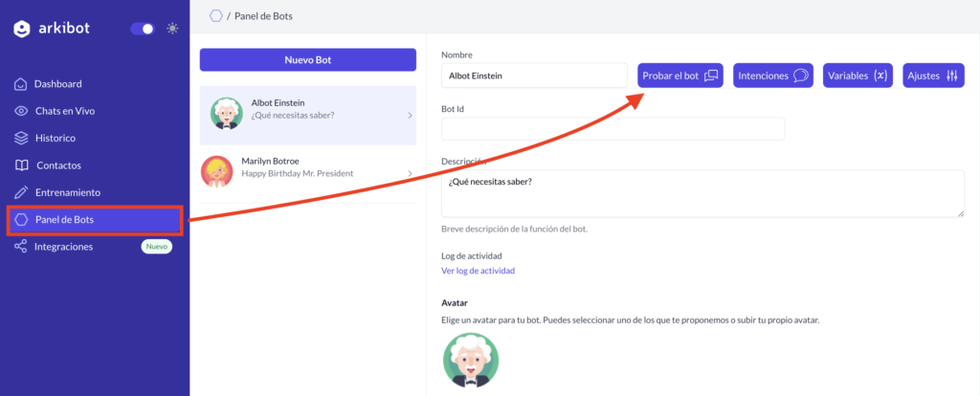
Task: Go to Historico in the sidebar
Action: click(55, 138)
